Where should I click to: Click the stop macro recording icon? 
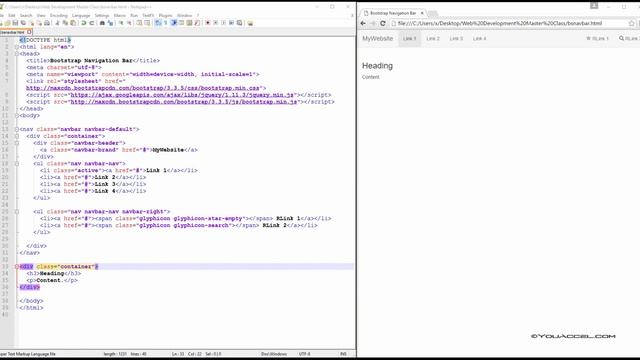coord(216,23)
